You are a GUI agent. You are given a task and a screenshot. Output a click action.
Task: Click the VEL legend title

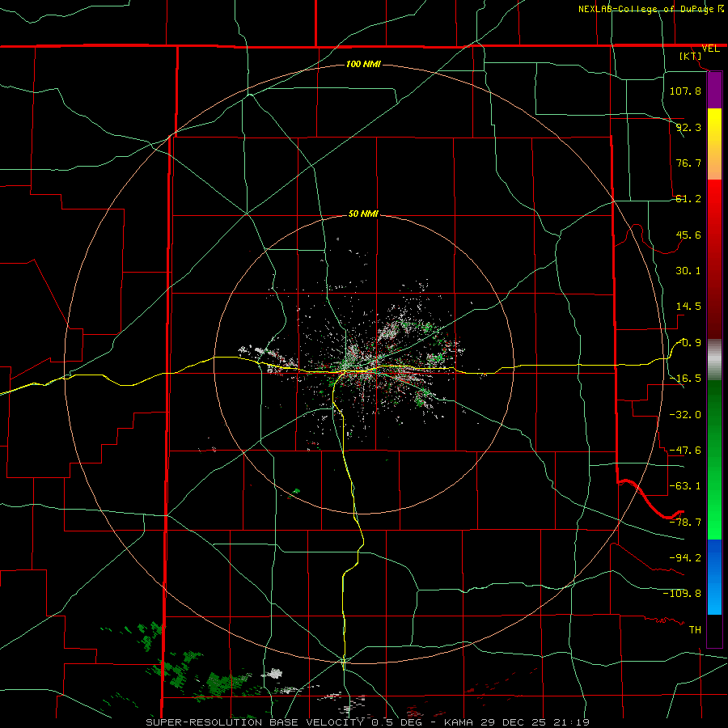click(x=710, y=49)
